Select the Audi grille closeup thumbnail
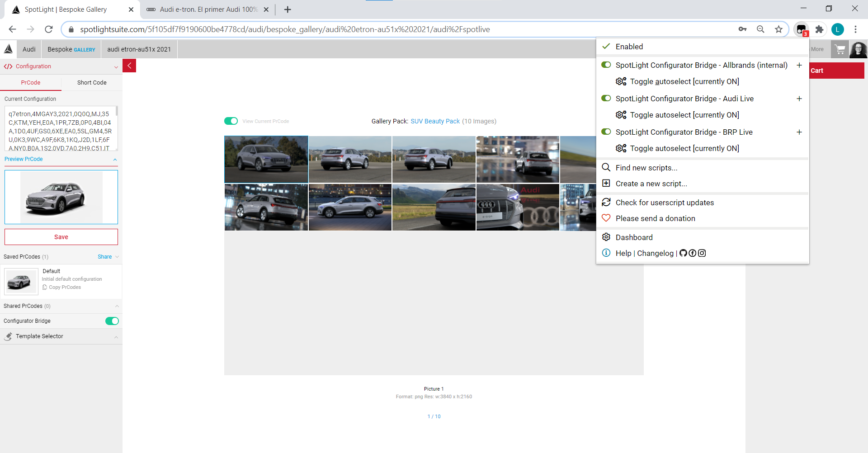 click(x=518, y=208)
